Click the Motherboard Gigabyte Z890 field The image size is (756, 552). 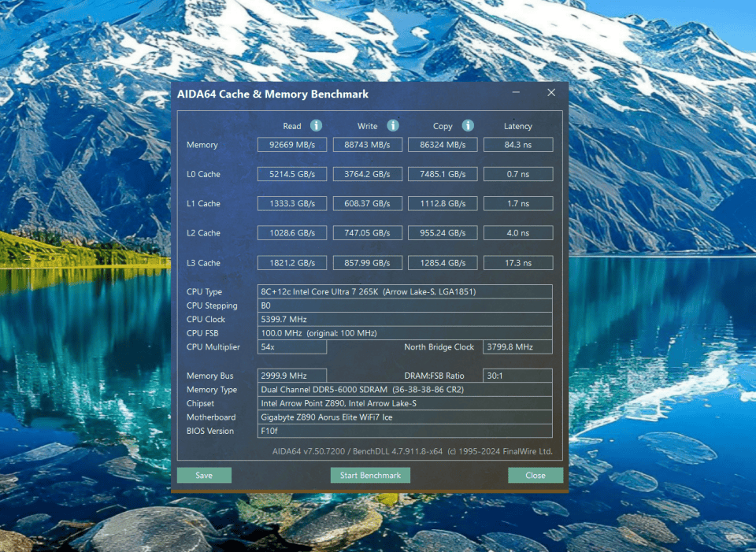[405, 417]
